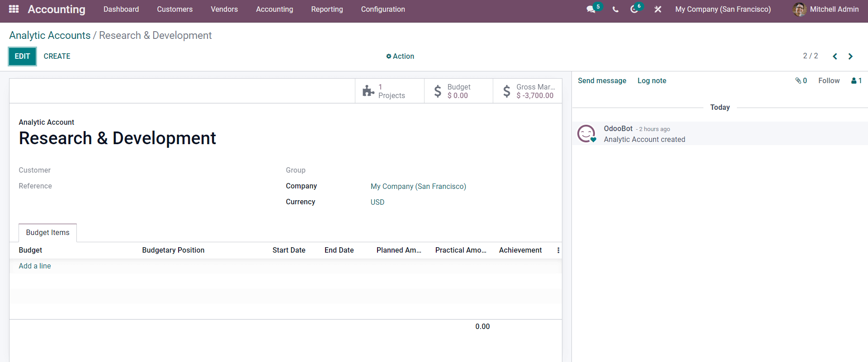The width and height of the screenshot is (868, 362).
Task: Click Mitchell Admin avatar picture
Action: pyautogui.click(x=799, y=9)
